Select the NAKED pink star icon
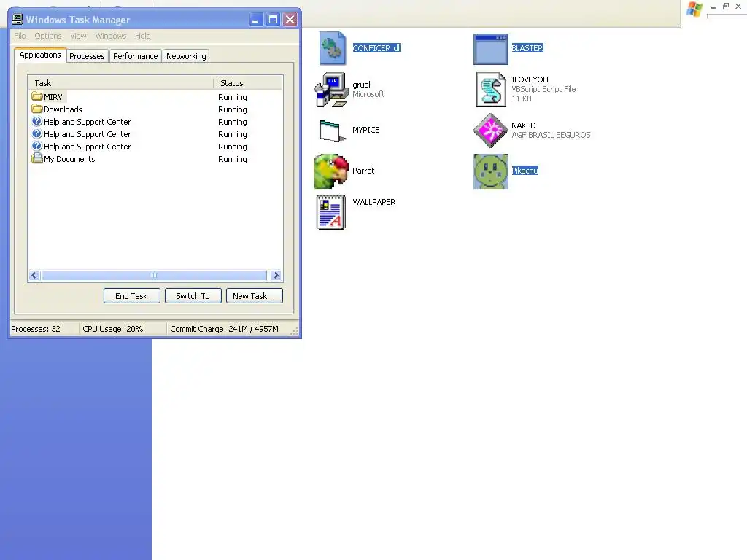 pyautogui.click(x=491, y=131)
